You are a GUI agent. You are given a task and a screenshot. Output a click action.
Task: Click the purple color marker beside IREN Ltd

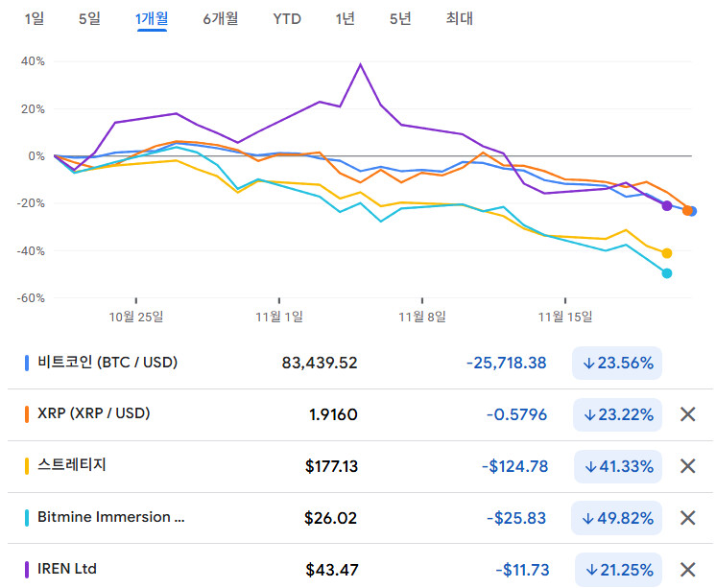(x=27, y=570)
